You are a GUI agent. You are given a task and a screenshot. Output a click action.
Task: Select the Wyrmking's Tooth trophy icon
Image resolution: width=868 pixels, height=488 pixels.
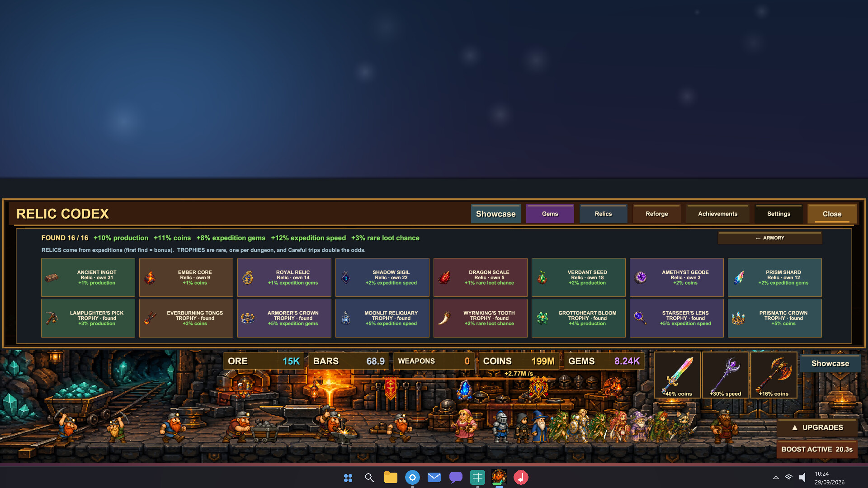(444, 318)
